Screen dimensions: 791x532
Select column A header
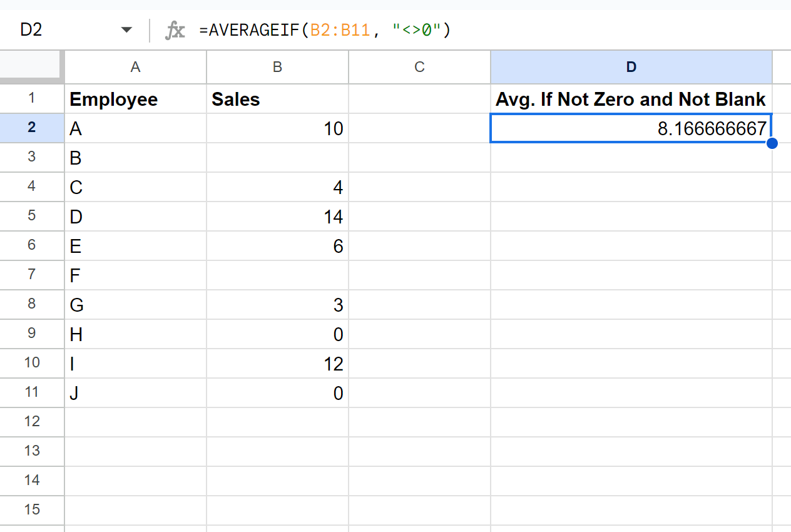(135, 67)
